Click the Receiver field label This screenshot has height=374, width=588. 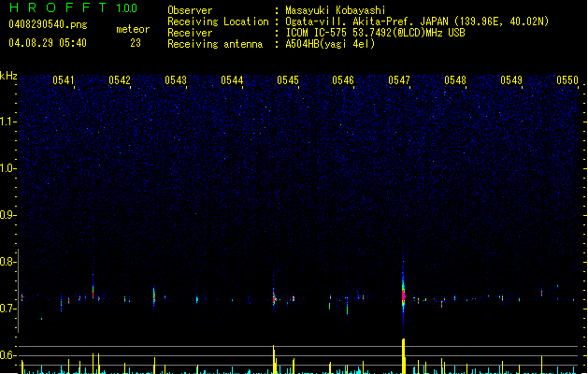(190, 33)
